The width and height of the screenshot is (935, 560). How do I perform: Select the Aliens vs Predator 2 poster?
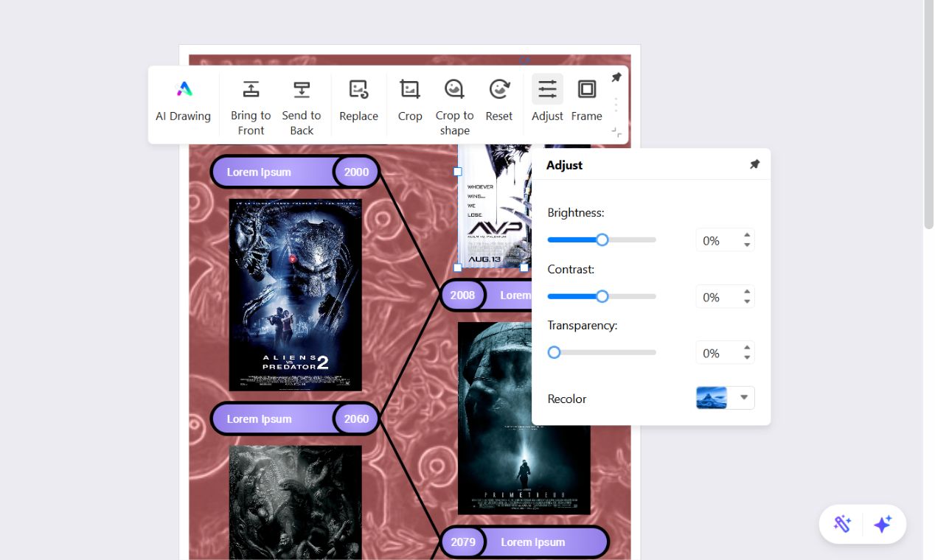tap(295, 295)
